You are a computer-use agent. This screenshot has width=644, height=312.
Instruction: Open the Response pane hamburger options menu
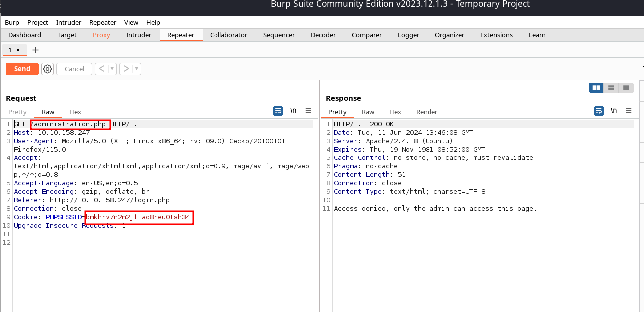click(629, 111)
